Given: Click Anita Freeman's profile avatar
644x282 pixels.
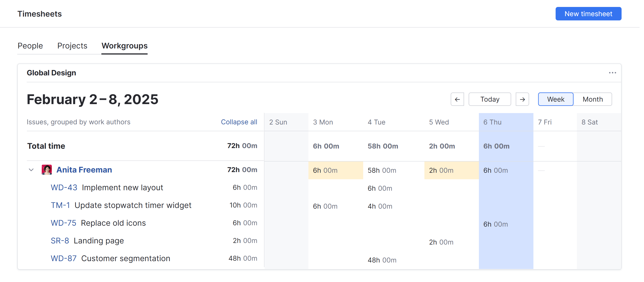Looking at the screenshot, I should [x=47, y=170].
